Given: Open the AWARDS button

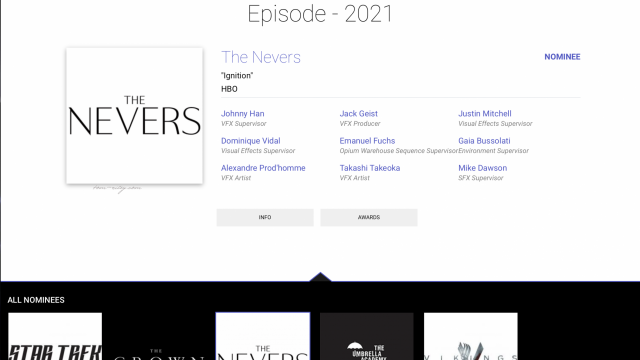Looking at the screenshot, I should [369, 218].
